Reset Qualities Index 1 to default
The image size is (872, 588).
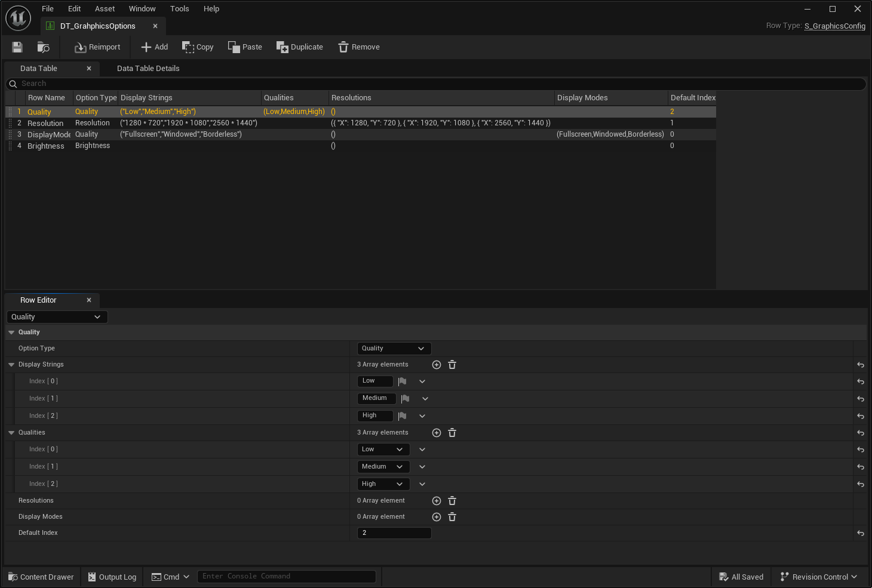861,467
